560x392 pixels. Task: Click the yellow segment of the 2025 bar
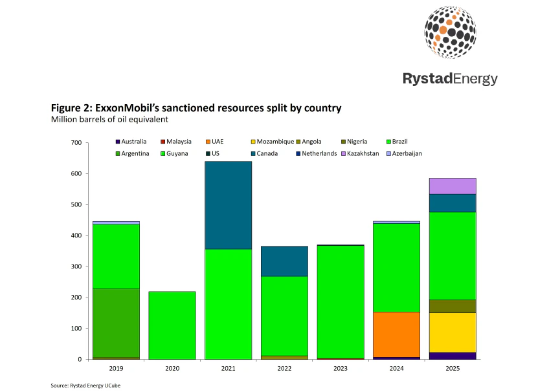453,332
